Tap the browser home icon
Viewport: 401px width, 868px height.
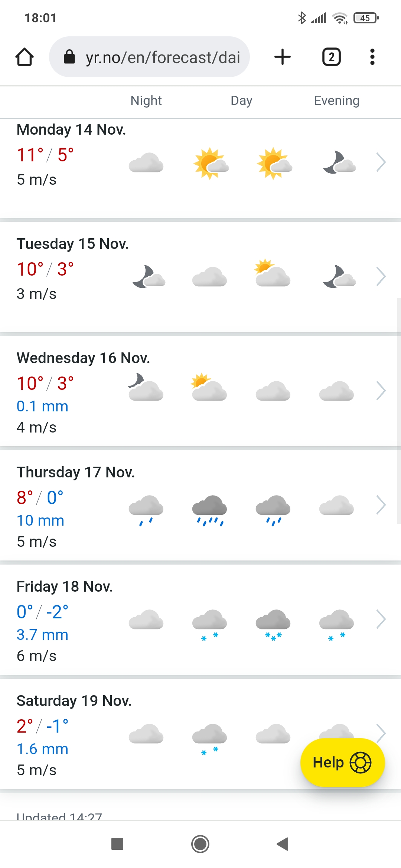click(x=25, y=57)
